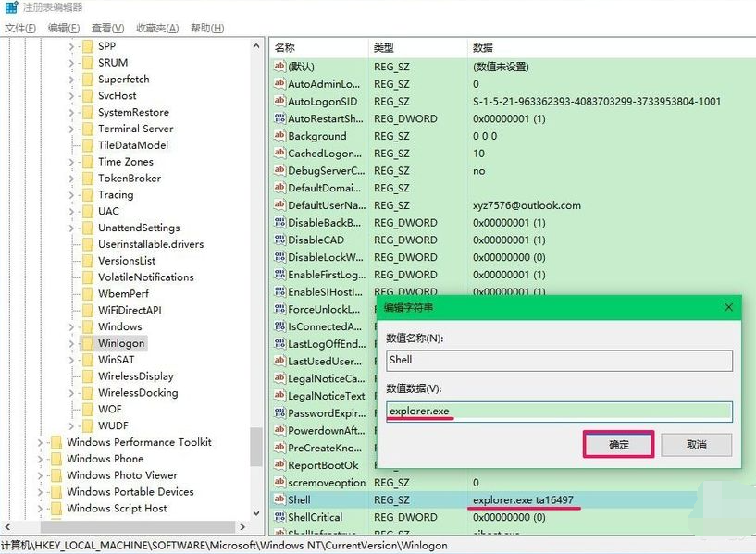Click the DWORD icon next to ShellCritical
The image size is (756, 554).
pos(280,517)
